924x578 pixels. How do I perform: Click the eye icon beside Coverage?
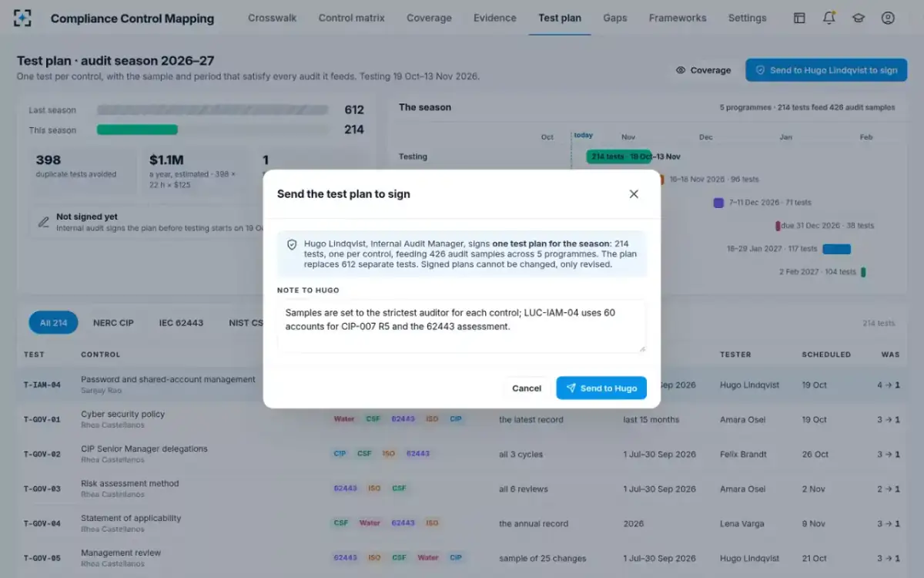(681, 70)
